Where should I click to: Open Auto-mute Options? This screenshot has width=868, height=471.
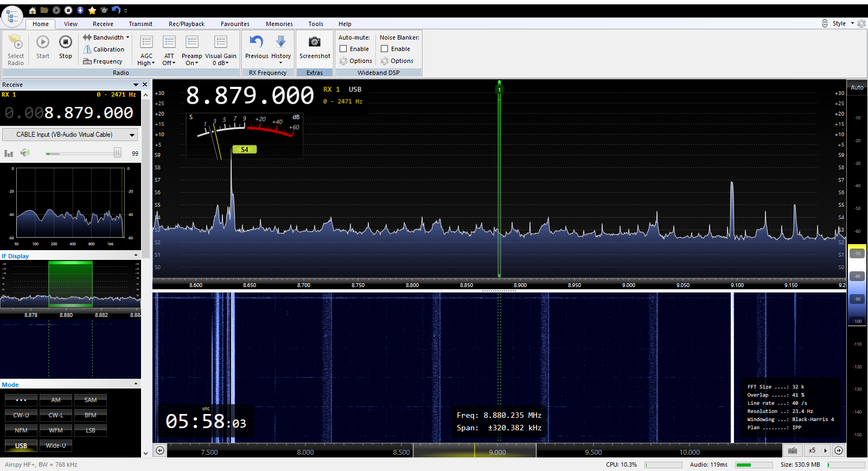pyautogui.click(x=356, y=61)
